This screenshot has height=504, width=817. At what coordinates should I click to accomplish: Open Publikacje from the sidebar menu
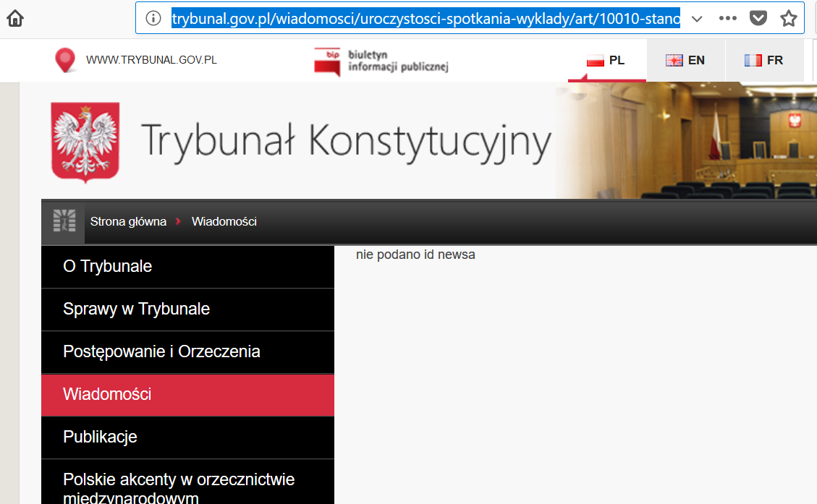click(100, 437)
